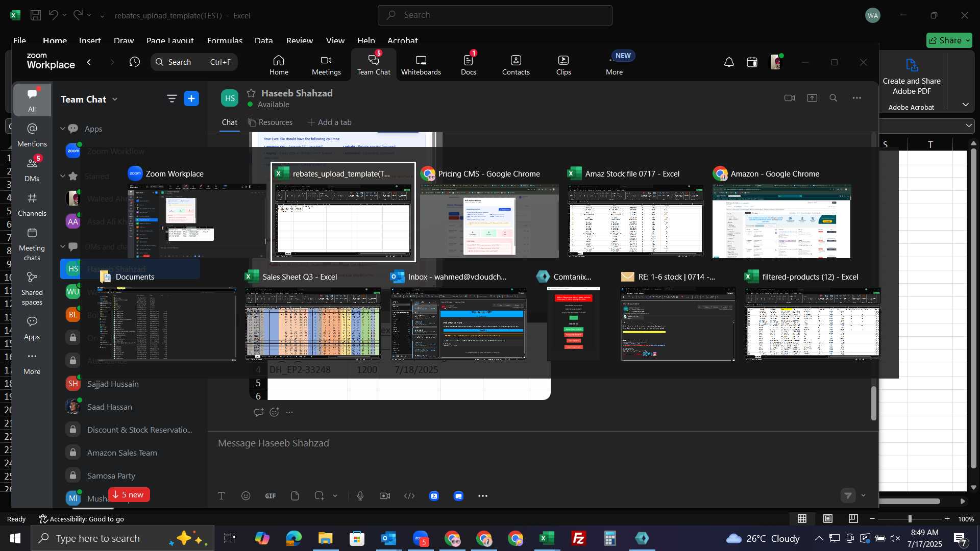
Task: Open Channels in Zoom sidebar
Action: (x=32, y=204)
